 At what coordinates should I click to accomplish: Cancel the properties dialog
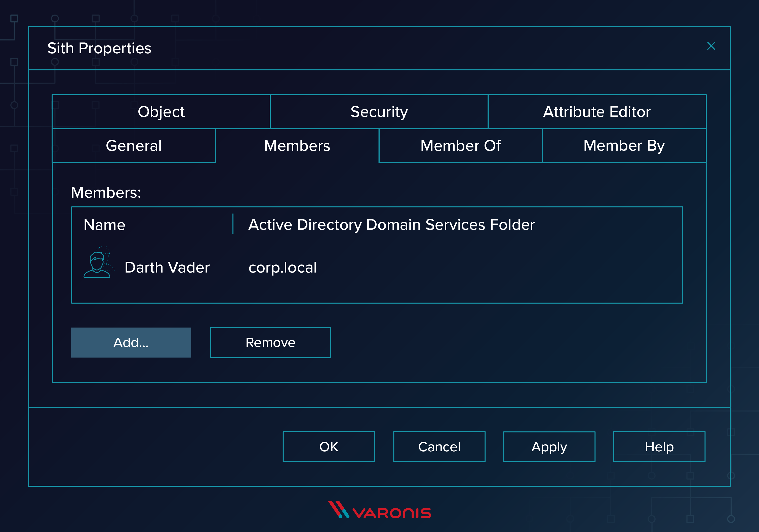pos(439,447)
